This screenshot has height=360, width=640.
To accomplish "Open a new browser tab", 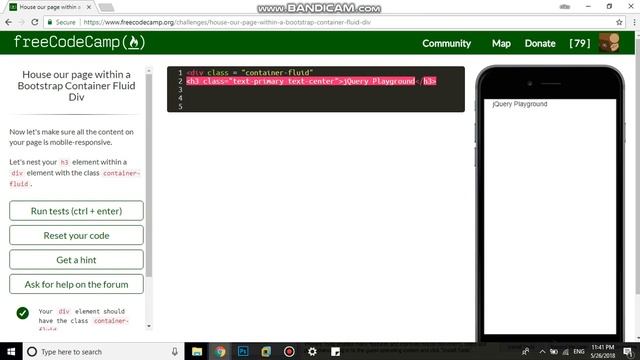I will click(x=106, y=7).
